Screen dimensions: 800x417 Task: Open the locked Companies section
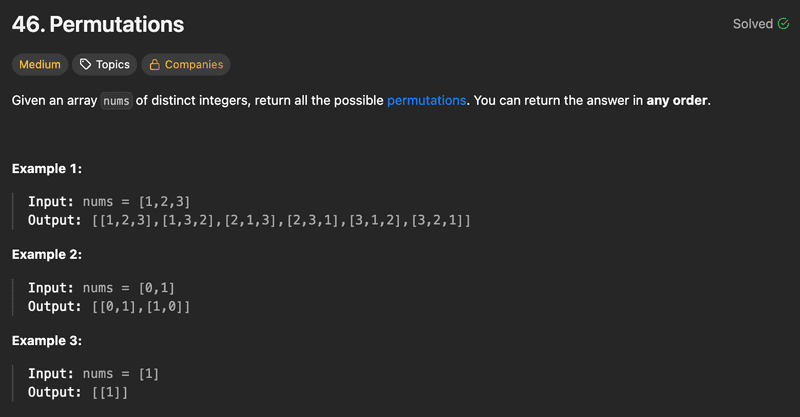coord(186,65)
